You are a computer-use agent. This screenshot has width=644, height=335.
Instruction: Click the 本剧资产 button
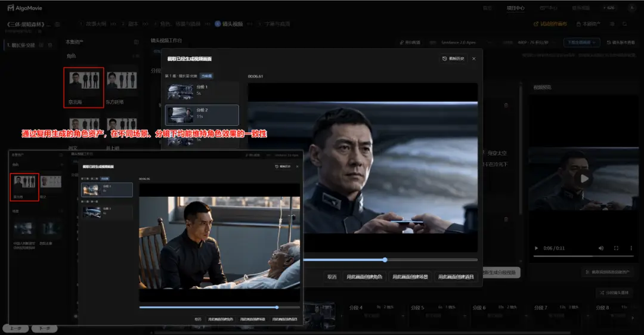click(588, 24)
